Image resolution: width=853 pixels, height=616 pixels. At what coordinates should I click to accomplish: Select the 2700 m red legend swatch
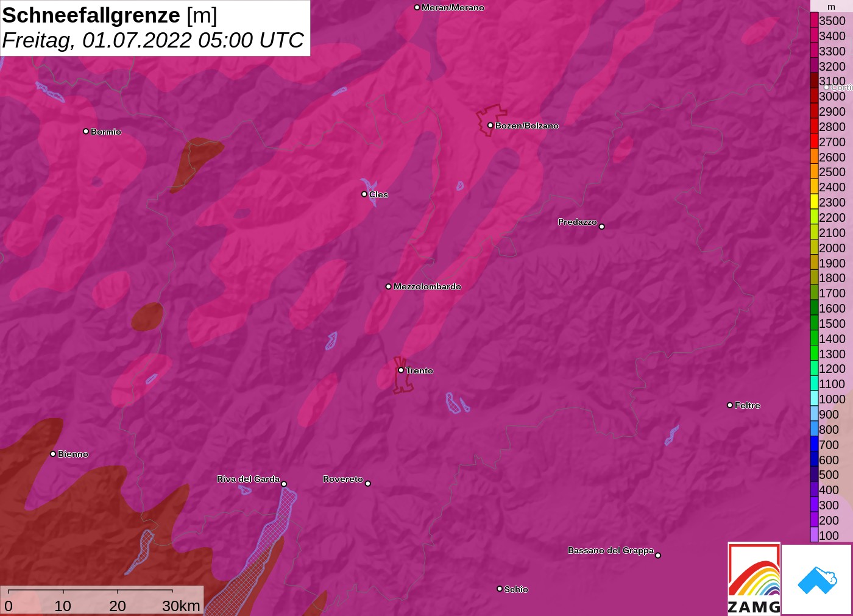pyautogui.click(x=814, y=141)
